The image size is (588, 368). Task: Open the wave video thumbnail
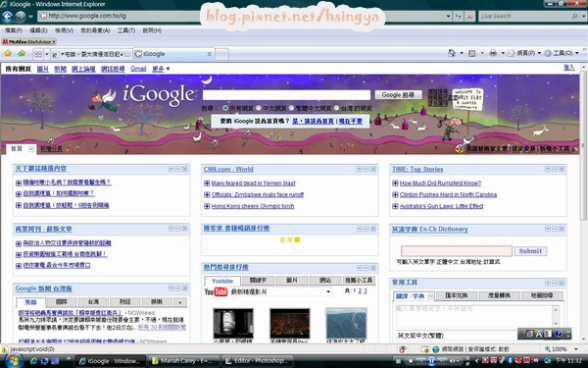click(x=346, y=323)
